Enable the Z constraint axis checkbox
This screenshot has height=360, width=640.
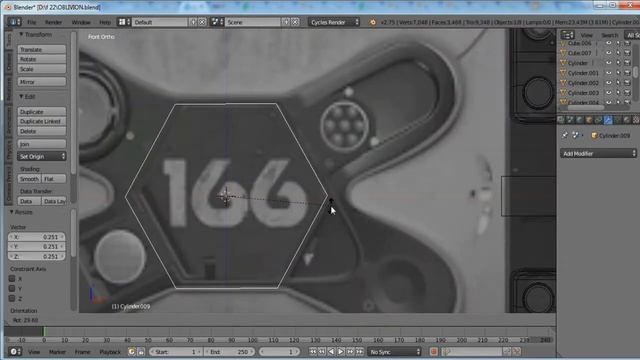(x=12, y=298)
